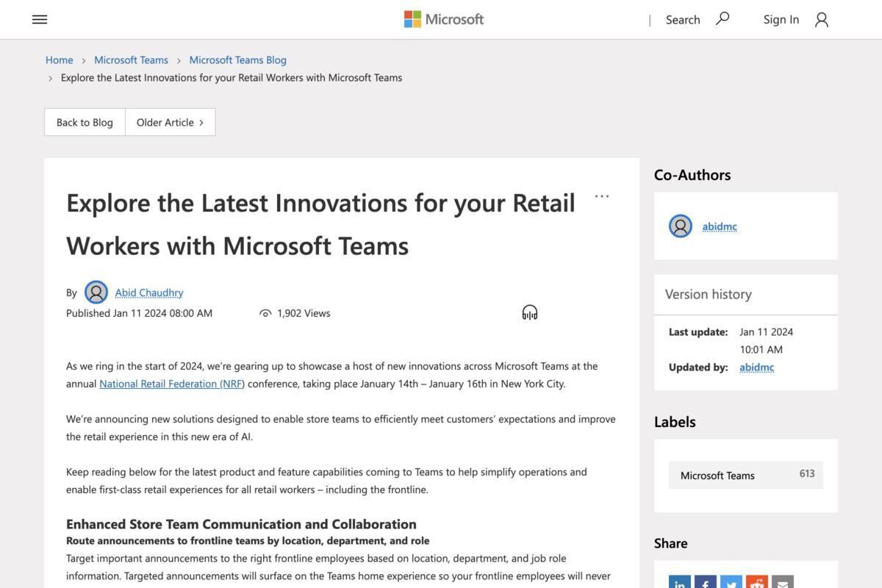Open National Retail Federation (NRF) link
The image size is (882, 588).
[172, 384]
